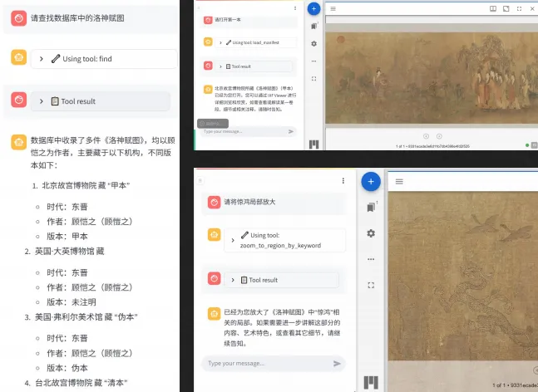
Task: Open the ellipsis options beside the load_manifest chat
Action: pyautogui.click(x=313, y=61)
